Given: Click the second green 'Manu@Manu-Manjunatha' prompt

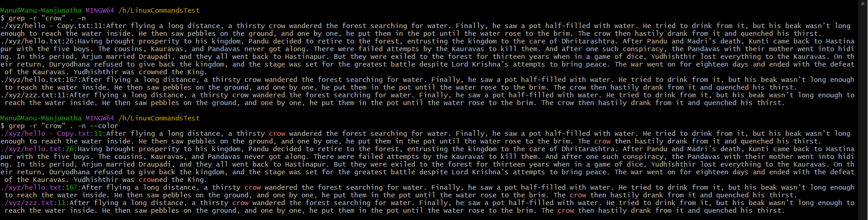Looking at the screenshot, I should click(x=41, y=118).
